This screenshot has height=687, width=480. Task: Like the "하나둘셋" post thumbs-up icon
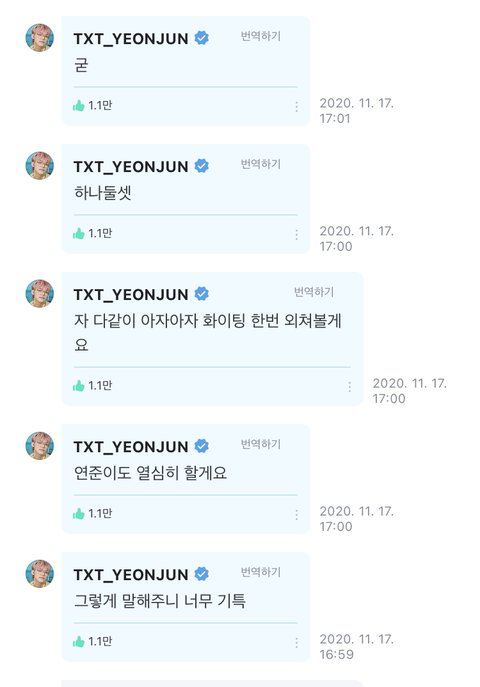coord(79,234)
